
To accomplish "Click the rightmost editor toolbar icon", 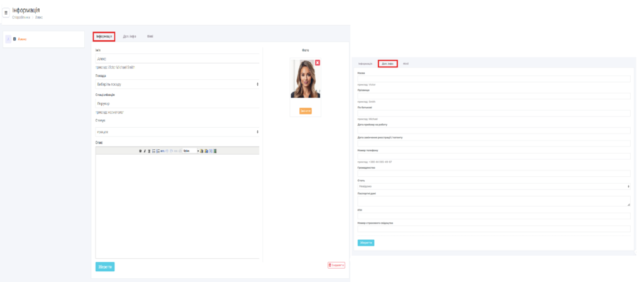I will [216, 151].
